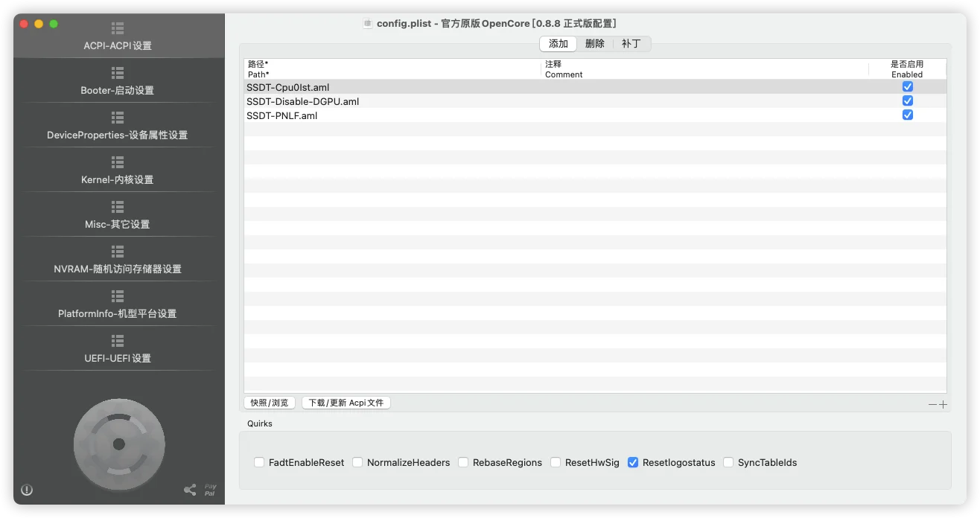Click the PlatformInfo-机型平台设置 sidebar label
980x518 pixels.
[118, 313]
